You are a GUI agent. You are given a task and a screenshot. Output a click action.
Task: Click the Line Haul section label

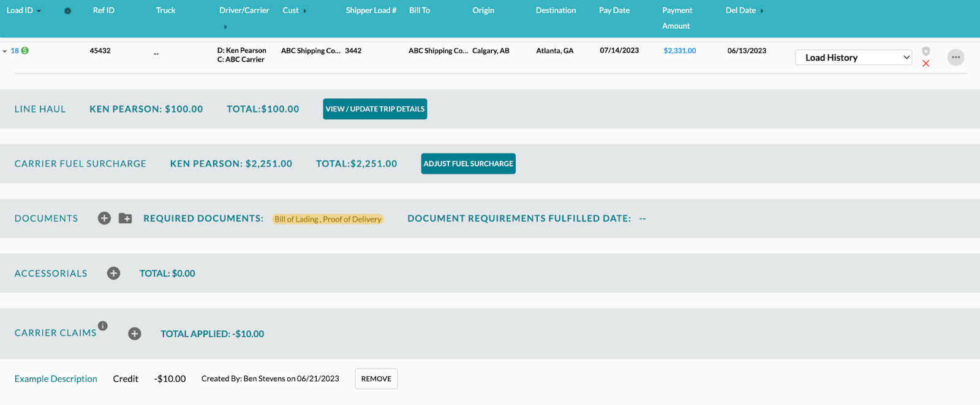(x=40, y=109)
